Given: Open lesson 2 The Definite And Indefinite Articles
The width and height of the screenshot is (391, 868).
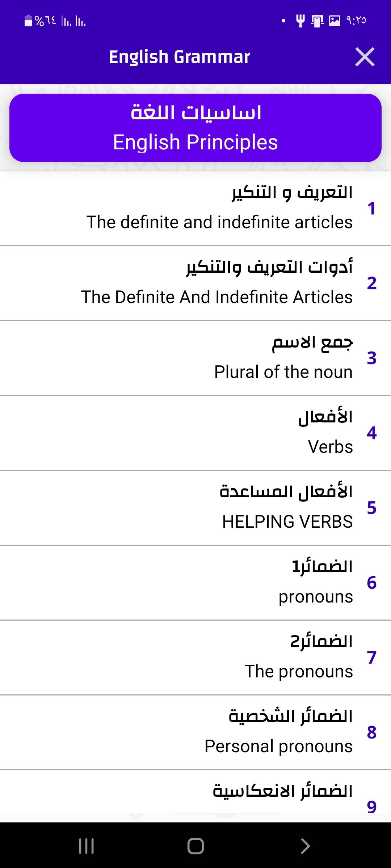Looking at the screenshot, I should pyautogui.click(x=195, y=283).
